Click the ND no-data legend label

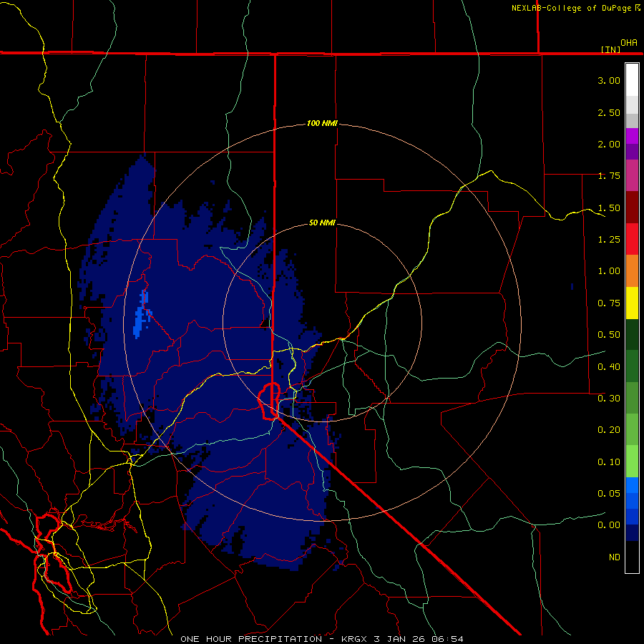click(615, 557)
